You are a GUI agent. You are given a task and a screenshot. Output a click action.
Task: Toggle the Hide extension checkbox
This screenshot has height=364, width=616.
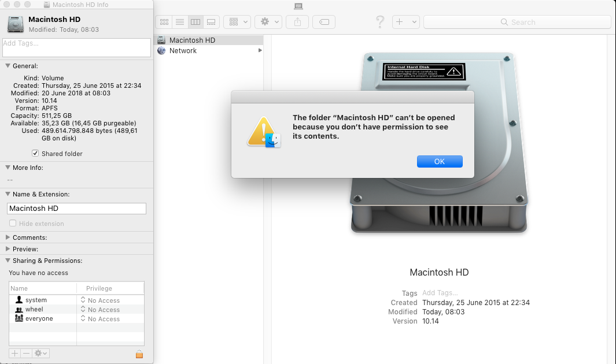13,223
